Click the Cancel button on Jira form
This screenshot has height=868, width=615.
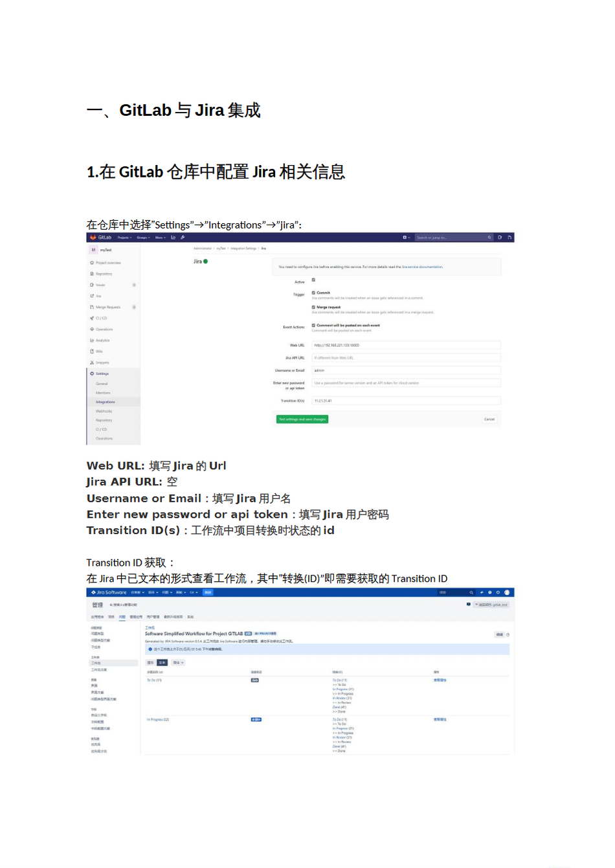coord(489,419)
